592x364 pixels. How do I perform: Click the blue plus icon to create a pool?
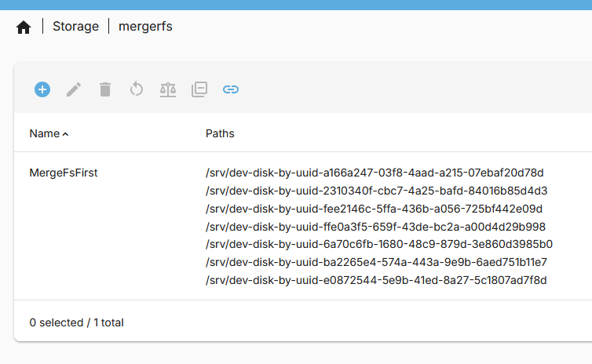coord(42,89)
